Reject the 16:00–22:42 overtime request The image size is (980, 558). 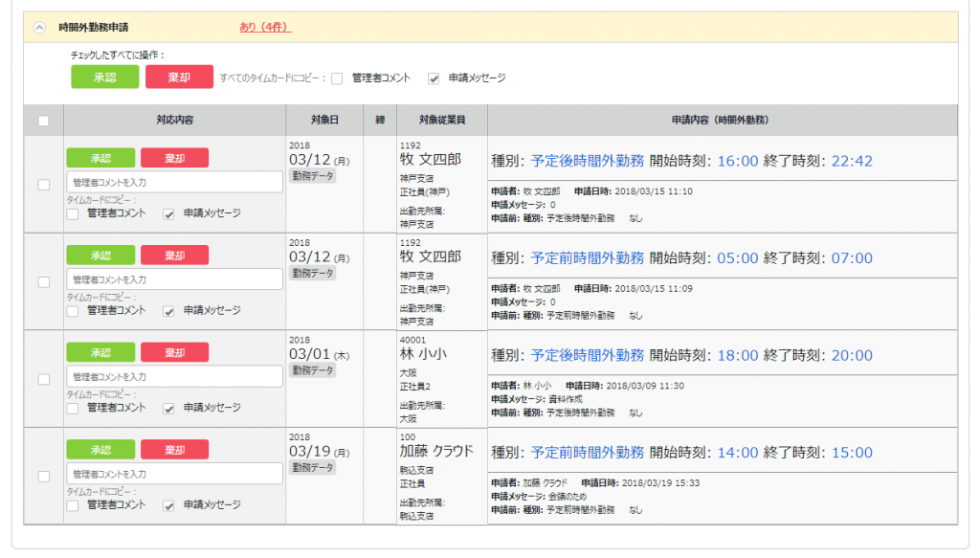coord(174,158)
